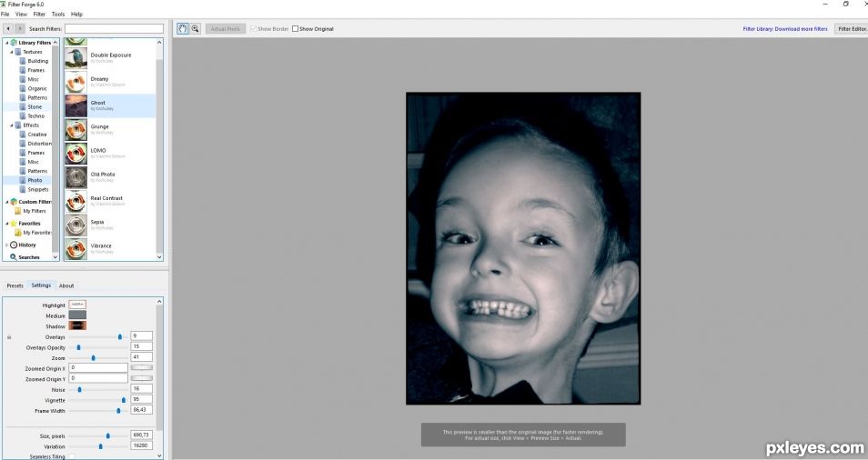Click the Favorites star icon
This screenshot has height=460, width=868.
[x=14, y=224]
